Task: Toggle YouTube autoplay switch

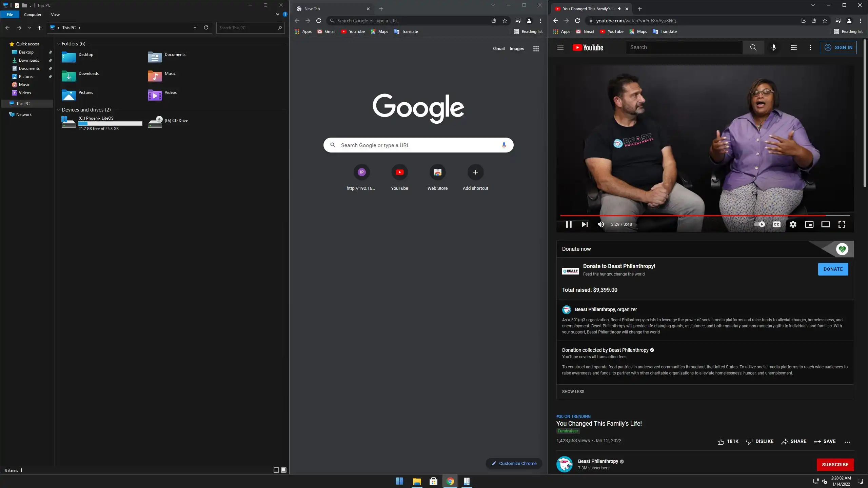Action: pyautogui.click(x=759, y=224)
